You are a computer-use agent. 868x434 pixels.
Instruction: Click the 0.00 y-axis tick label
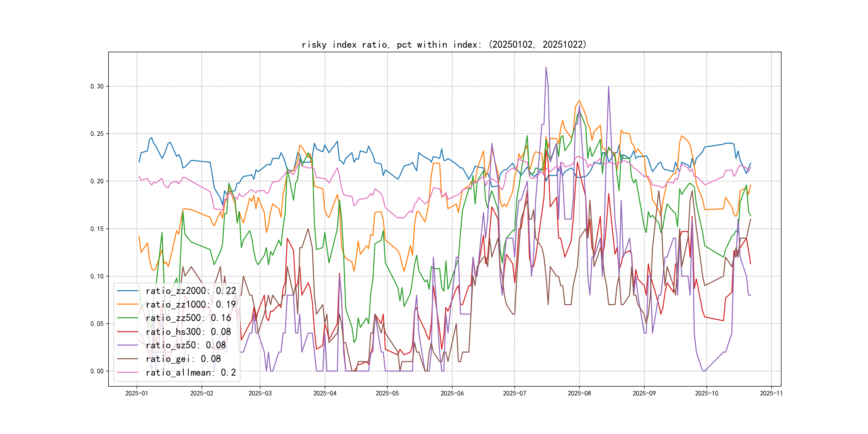pos(97,371)
